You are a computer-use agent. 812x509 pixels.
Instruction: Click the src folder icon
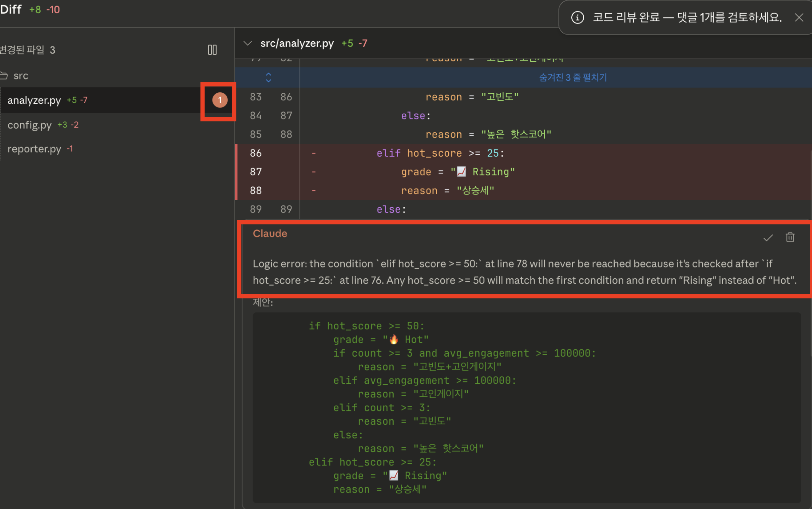click(x=4, y=76)
